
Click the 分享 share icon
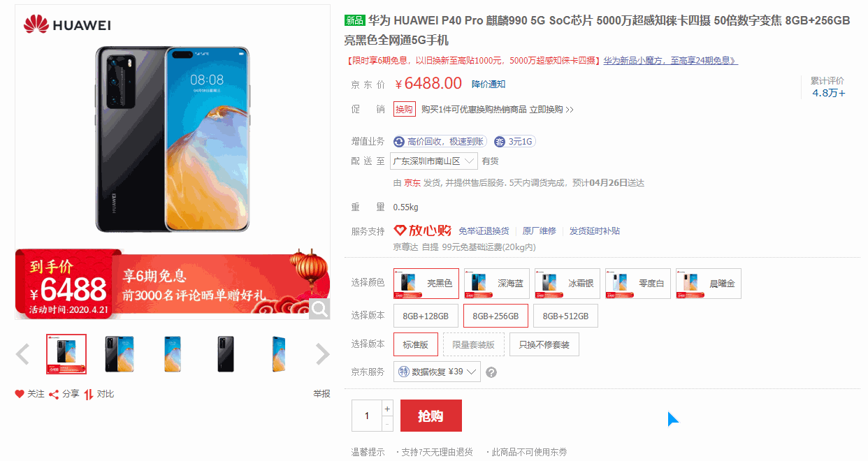tap(53, 394)
